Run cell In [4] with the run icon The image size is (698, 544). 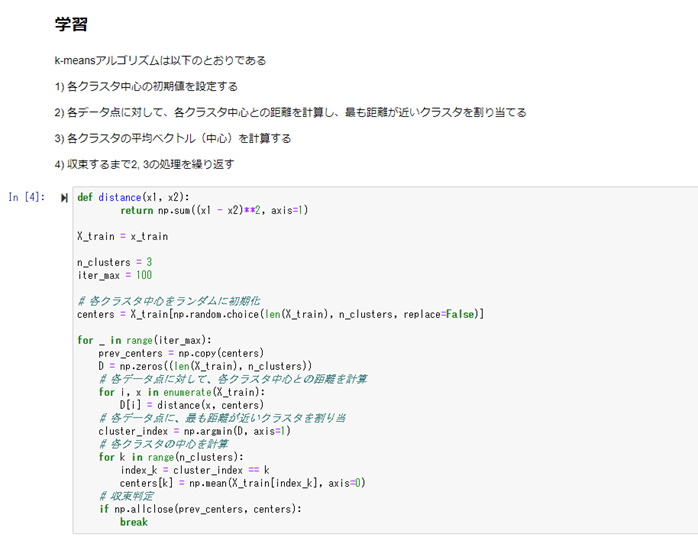click(x=64, y=198)
